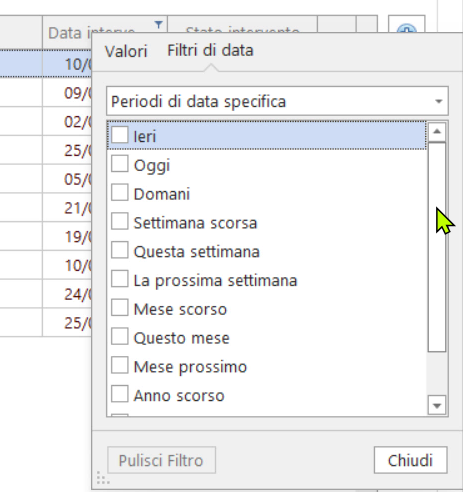This screenshot has height=492, width=463.
Task: Check La prossima settimana option
Action: click(x=119, y=279)
